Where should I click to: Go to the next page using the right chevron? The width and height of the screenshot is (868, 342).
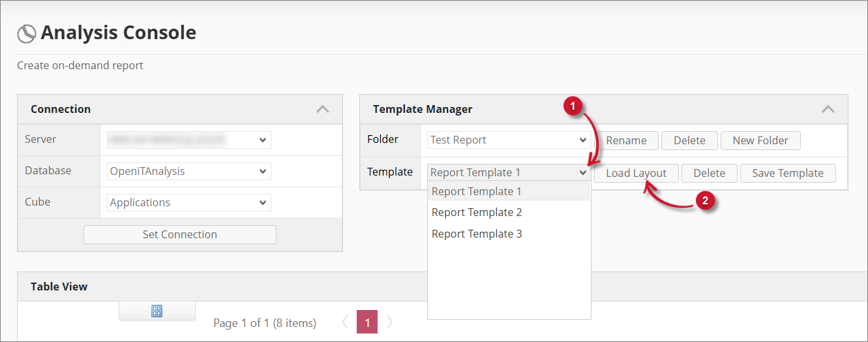pyautogui.click(x=390, y=322)
